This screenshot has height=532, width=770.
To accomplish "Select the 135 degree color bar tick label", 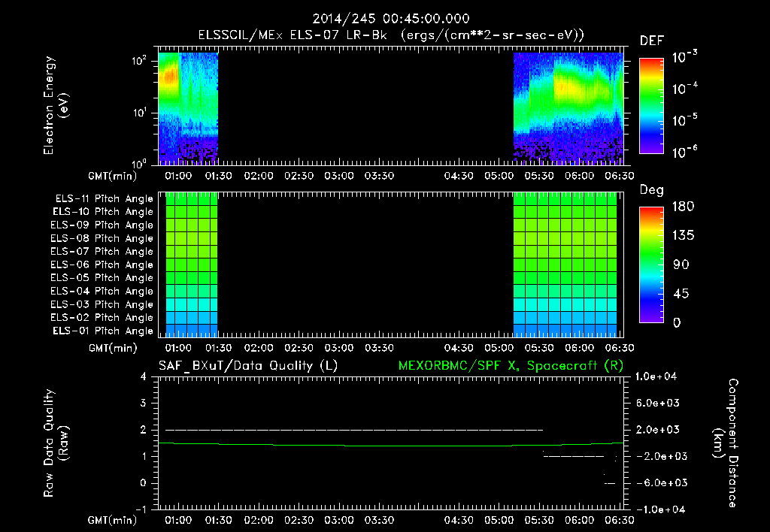I will pos(683,236).
